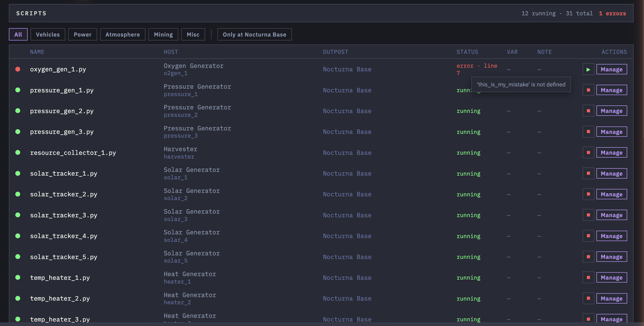Manage the oxygen_gen_1.py script

[x=611, y=69]
